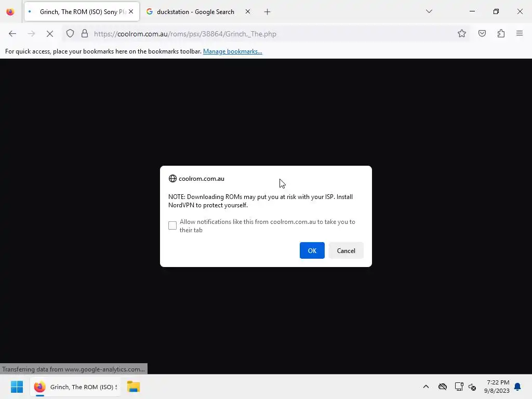Minimize the Firefox window
Image resolution: width=532 pixels, height=399 pixels.
[472, 11]
